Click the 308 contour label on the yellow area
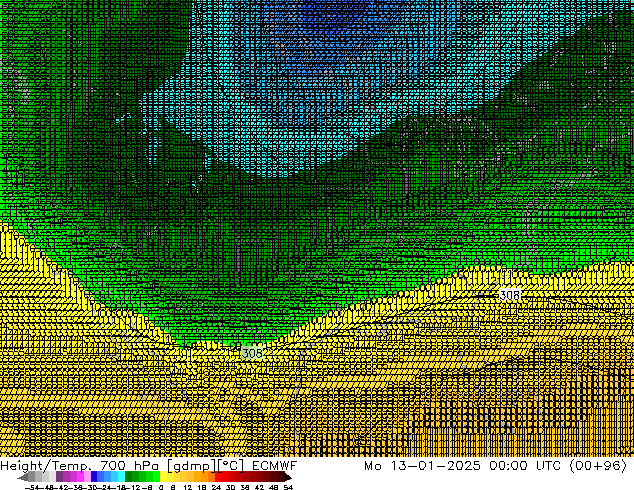Screen dimensions: 634x490 coord(509,295)
